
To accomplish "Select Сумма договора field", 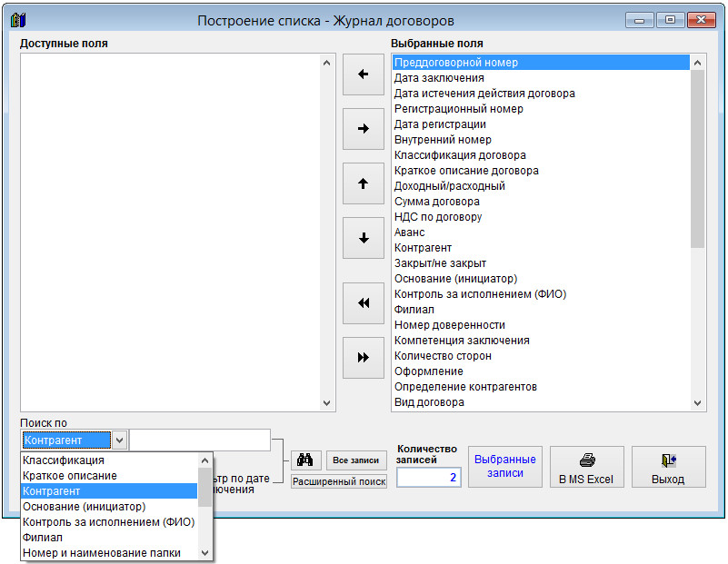I will pos(541,202).
